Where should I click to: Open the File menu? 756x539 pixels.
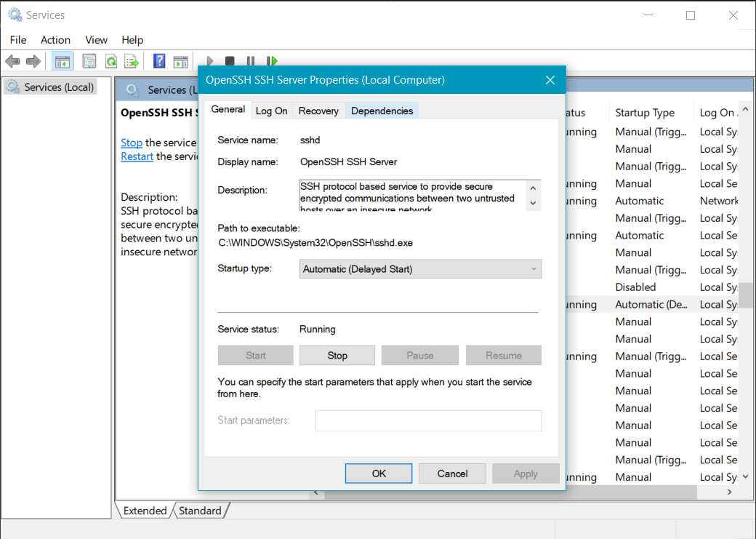click(18, 40)
